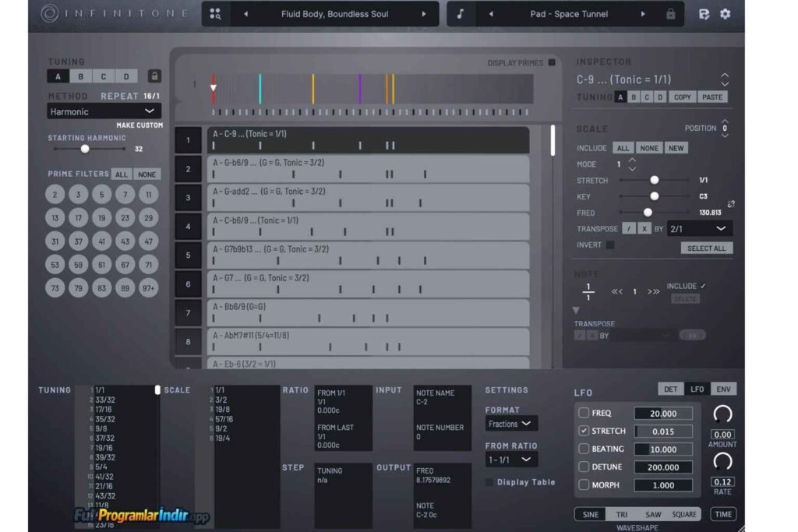The height and width of the screenshot is (532, 798).
Task: Select prime filter number 13
Action: click(54, 217)
